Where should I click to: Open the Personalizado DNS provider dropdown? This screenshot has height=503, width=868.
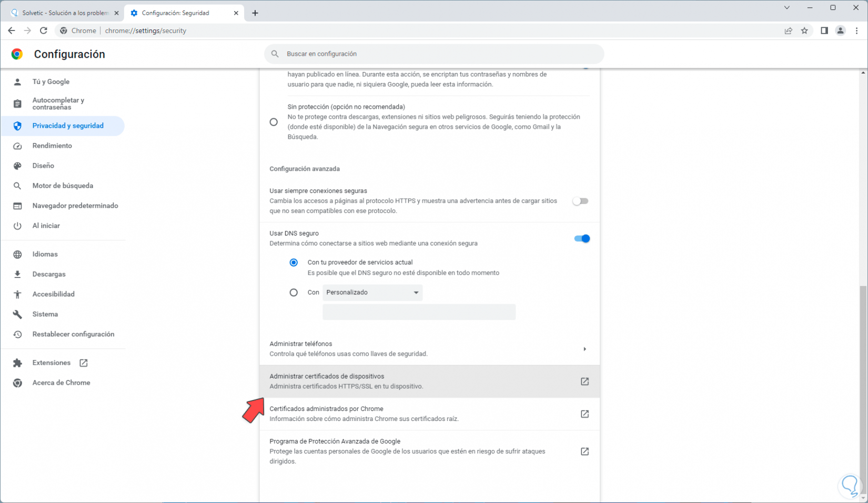point(372,293)
